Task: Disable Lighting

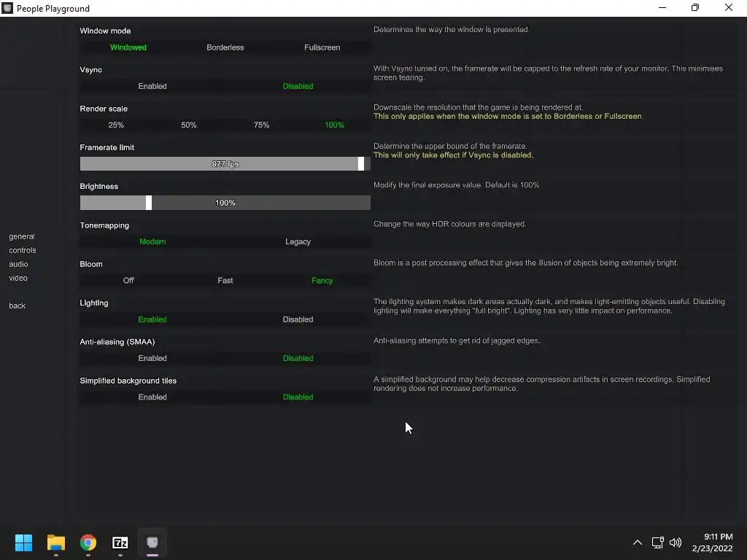Action: pos(298,319)
